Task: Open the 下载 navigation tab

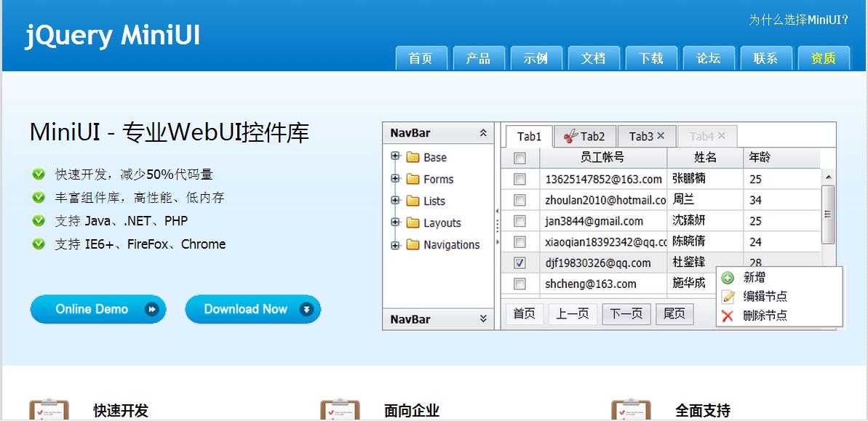Action: click(x=651, y=58)
